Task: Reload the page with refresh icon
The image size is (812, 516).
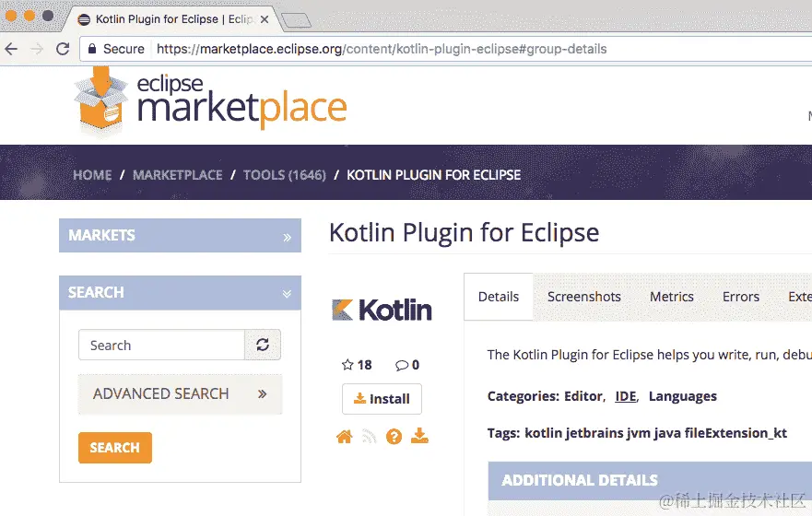Action: tap(63, 49)
